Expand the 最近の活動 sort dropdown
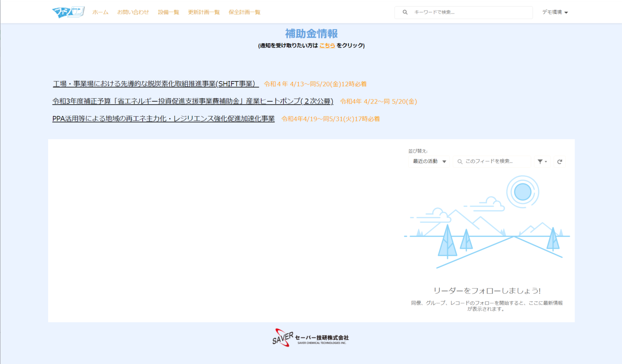 [429, 161]
